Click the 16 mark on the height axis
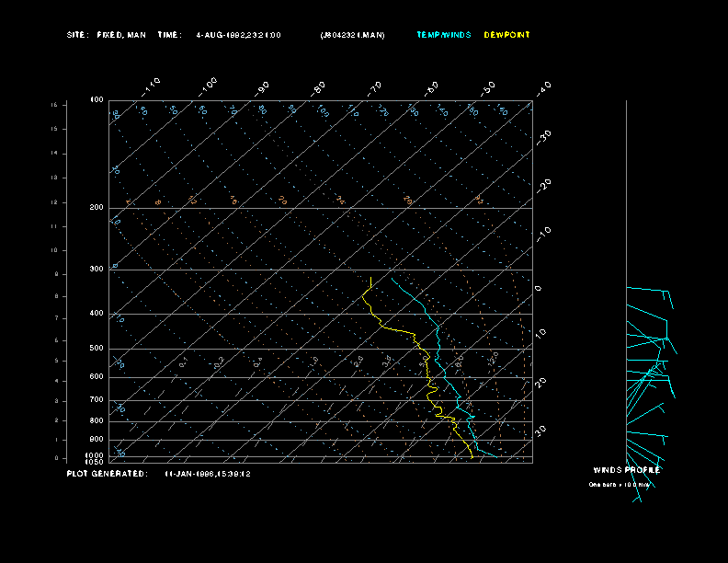This screenshot has width=728, height=563. [x=54, y=105]
